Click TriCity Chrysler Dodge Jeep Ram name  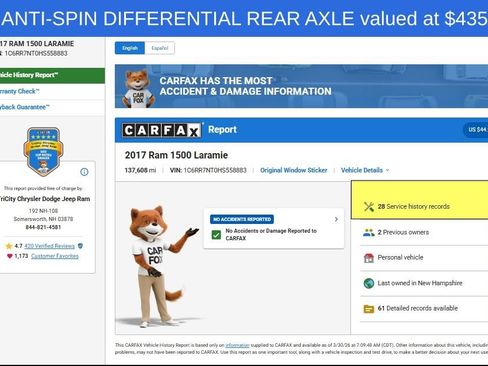pos(44,199)
